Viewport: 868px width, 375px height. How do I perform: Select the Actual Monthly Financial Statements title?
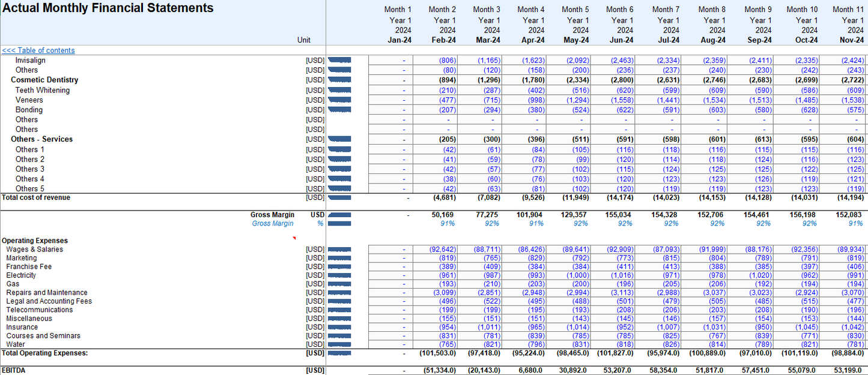[x=108, y=8]
